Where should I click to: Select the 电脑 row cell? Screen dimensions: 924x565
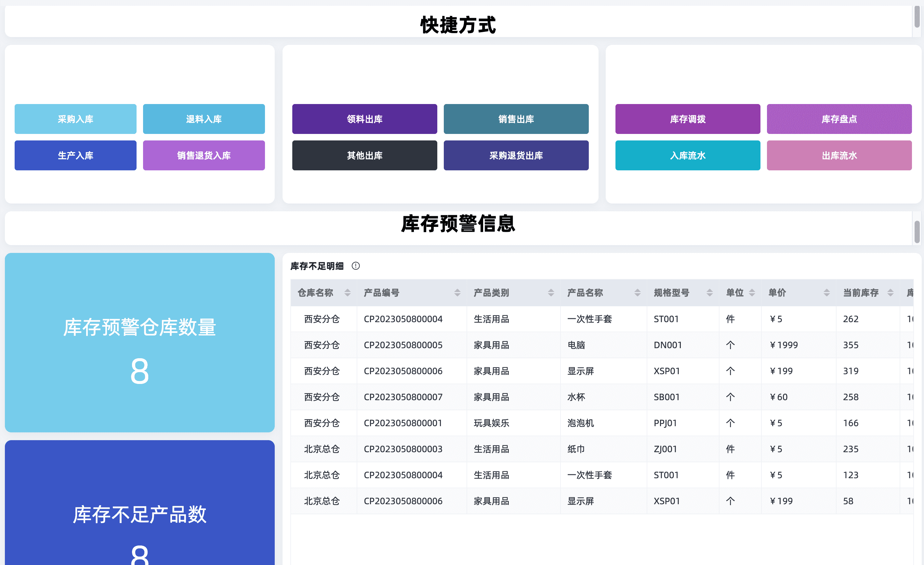576,345
